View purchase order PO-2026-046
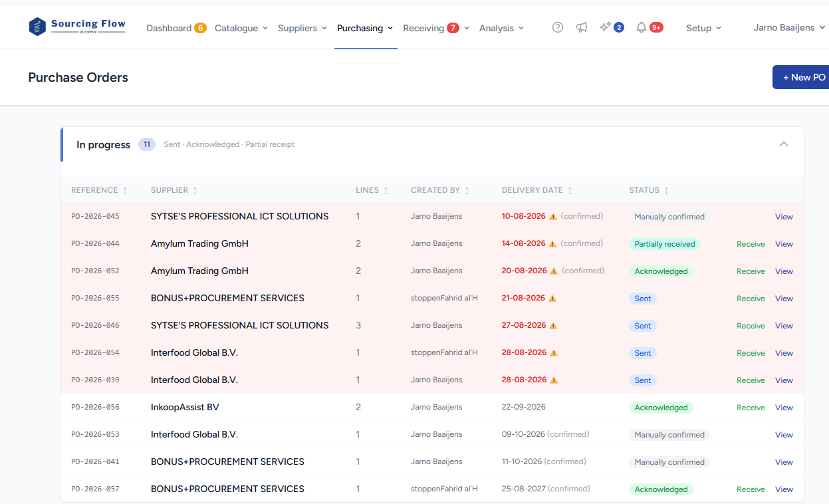Screen dimensions: 829x504 (784, 326)
